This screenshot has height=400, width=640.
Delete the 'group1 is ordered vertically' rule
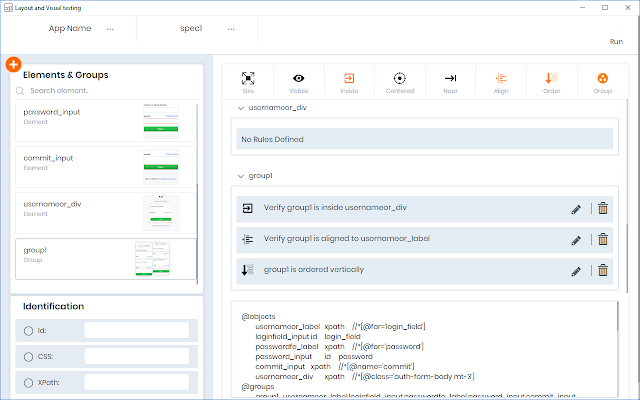[x=603, y=270]
